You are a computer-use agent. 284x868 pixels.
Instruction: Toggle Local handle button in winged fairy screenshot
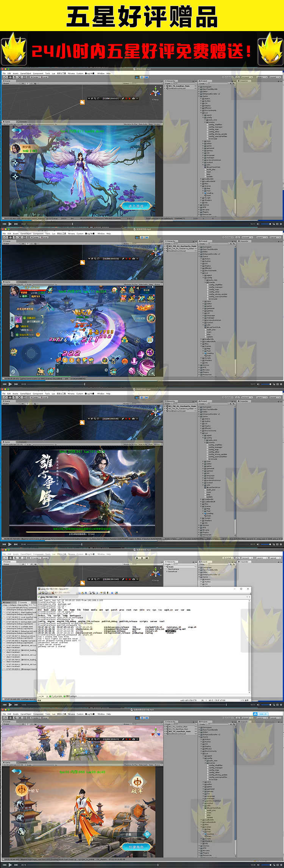44,77
